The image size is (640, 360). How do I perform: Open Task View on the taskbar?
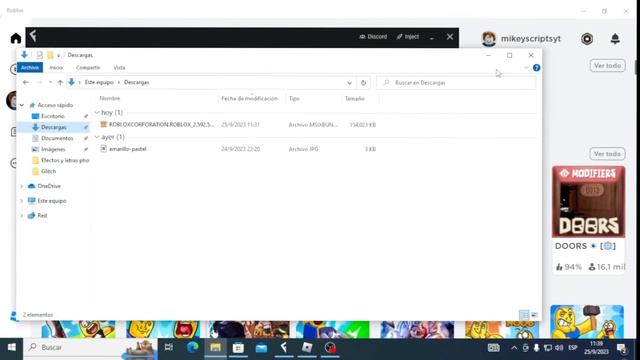pos(169,347)
